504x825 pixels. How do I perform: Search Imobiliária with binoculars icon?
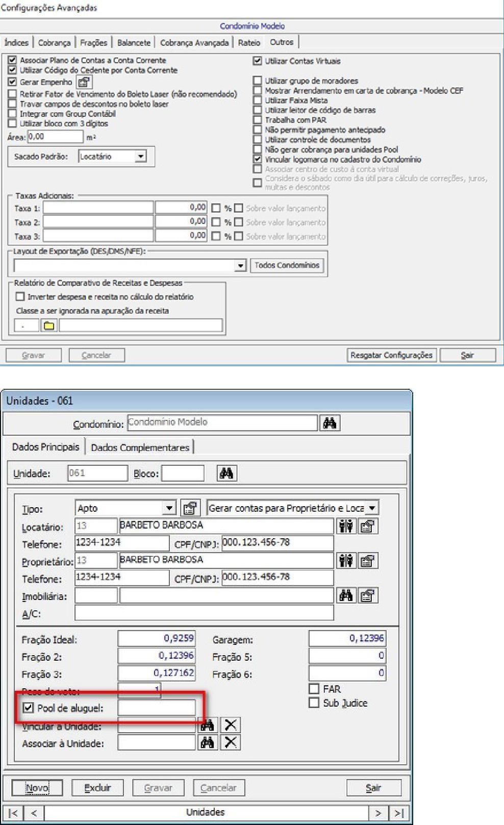346,595
